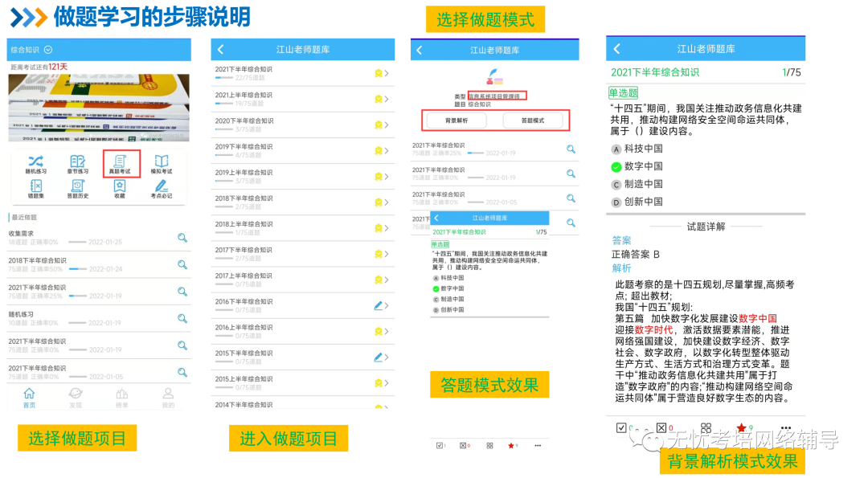The height and width of the screenshot is (478, 868).
Task: Go back from the 1/75 question detail screen
Action: pyautogui.click(x=617, y=49)
